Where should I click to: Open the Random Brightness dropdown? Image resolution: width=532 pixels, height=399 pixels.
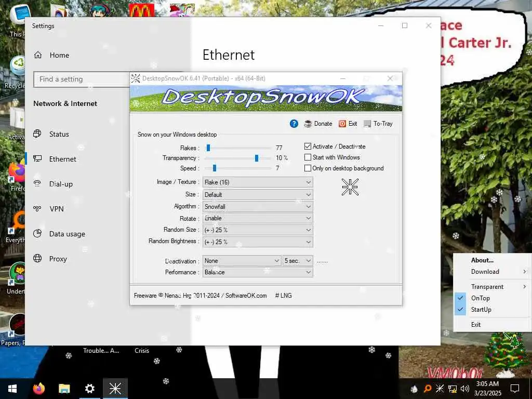(258, 242)
